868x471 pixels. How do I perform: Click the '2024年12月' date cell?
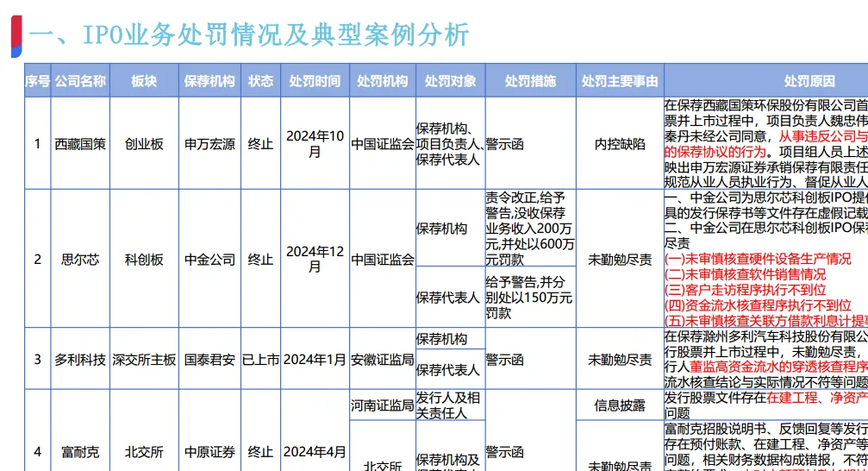tap(315, 259)
